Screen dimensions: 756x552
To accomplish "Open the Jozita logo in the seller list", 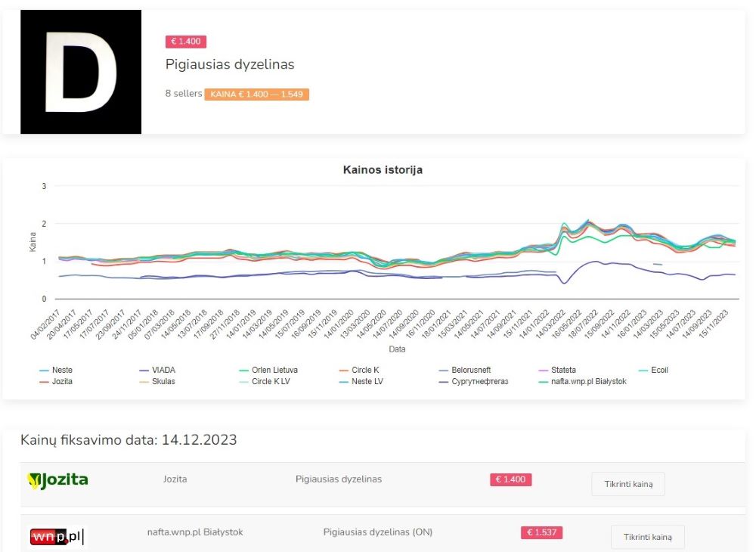I will [x=58, y=480].
